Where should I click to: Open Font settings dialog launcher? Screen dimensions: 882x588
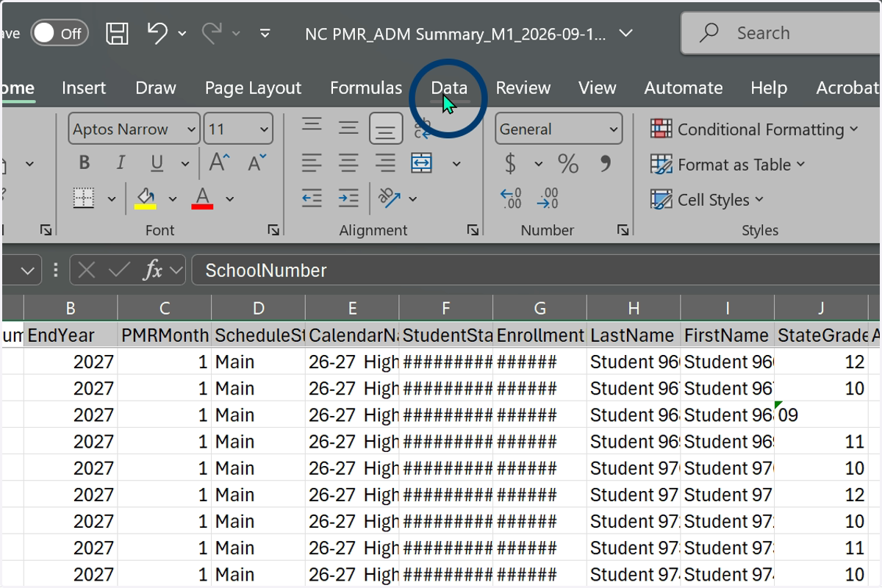click(x=274, y=230)
